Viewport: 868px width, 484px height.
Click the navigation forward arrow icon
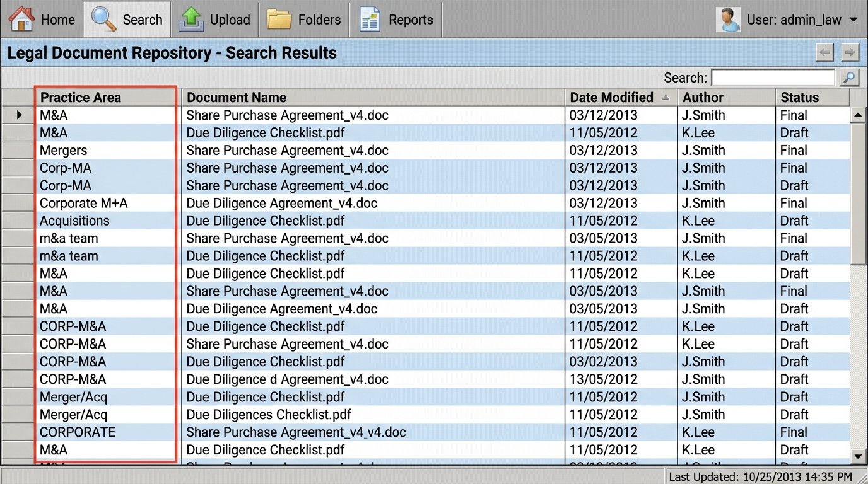point(850,53)
